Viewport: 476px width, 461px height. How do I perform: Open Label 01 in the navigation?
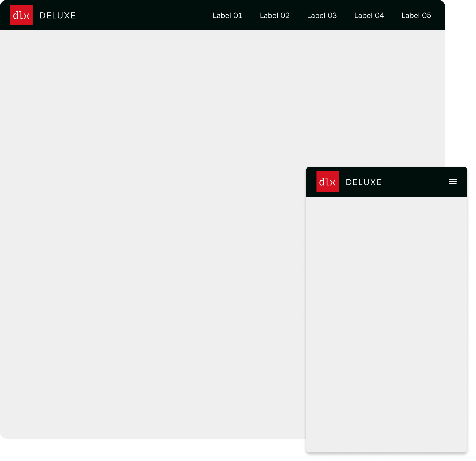pyautogui.click(x=227, y=15)
